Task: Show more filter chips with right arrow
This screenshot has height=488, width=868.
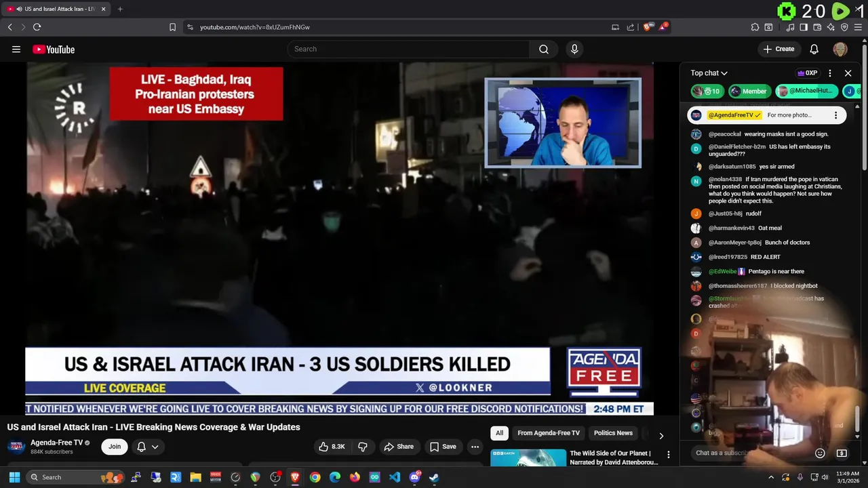Action: point(661,436)
